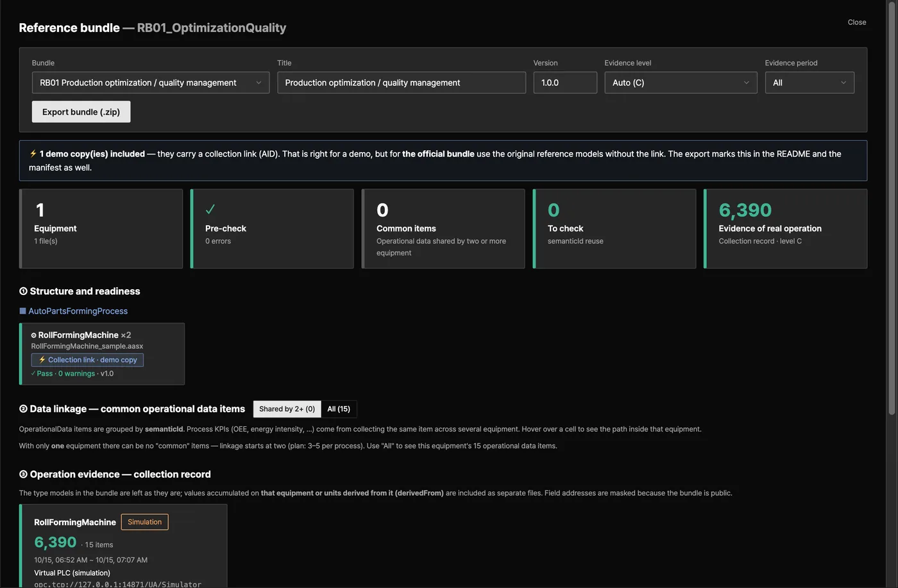Click the "v1.0" version label
Screen dimensions: 898x588
107,373
